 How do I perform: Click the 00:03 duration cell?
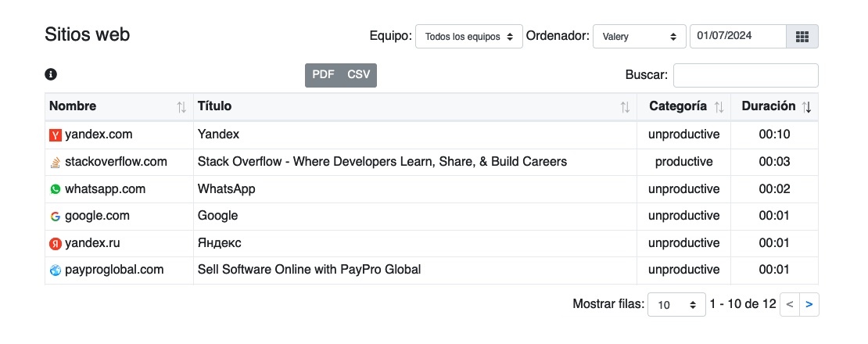[x=774, y=162]
